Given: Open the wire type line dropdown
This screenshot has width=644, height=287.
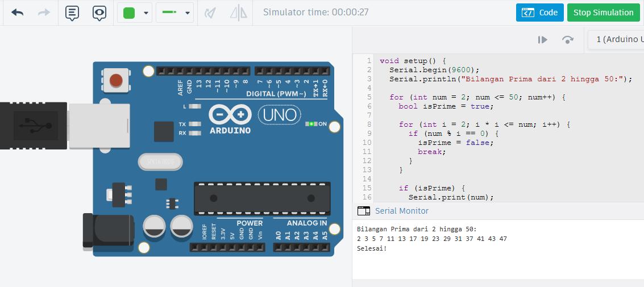Looking at the screenshot, I should [174, 13].
